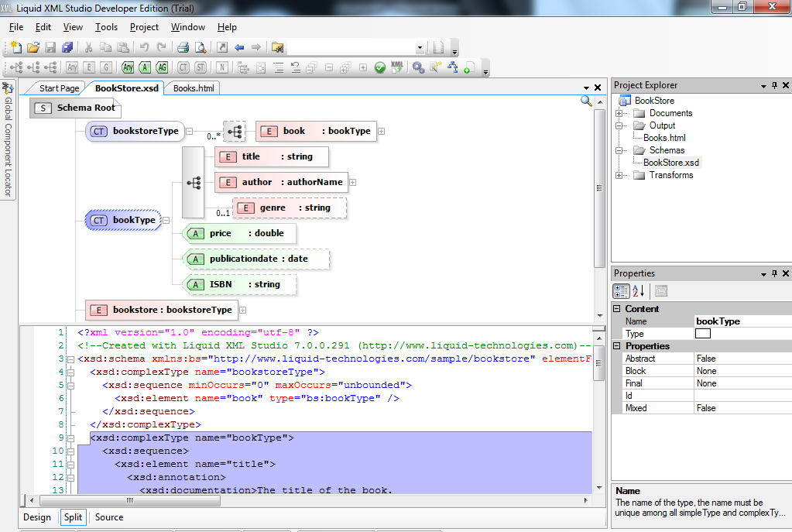792x532 pixels.
Task: Open the Global Component Locator side panel
Action: tap(8, 139)
